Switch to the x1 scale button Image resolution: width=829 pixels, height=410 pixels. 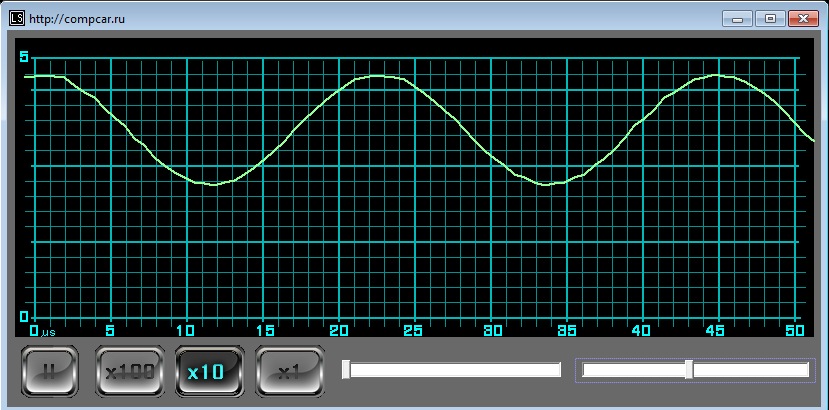coord(289,371)
